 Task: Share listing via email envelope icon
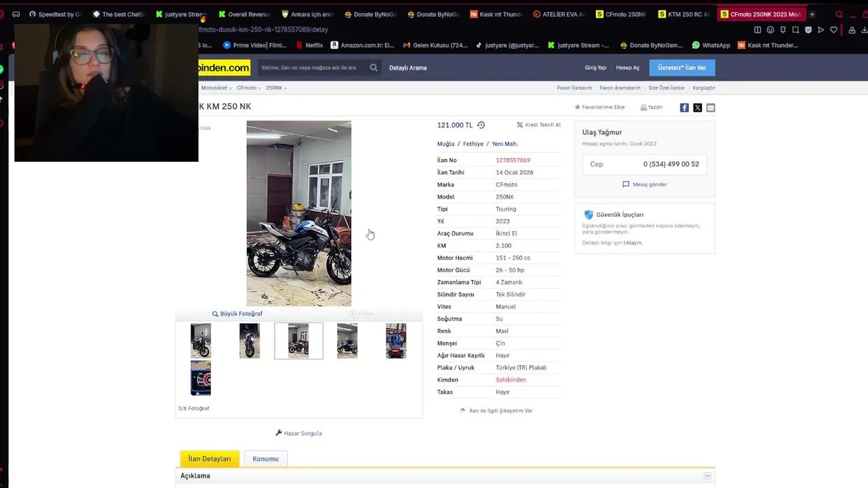pos(711,108)
